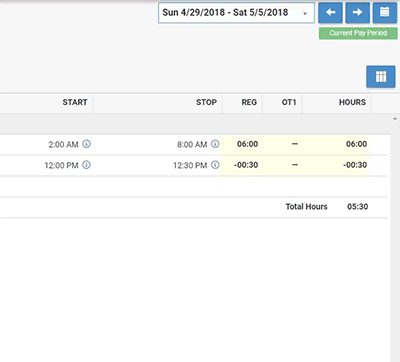Show info for 12:00 PM start punch
The width and height of the screenshot is (400, 362).
pyautogui.click(x=86, y=165)
